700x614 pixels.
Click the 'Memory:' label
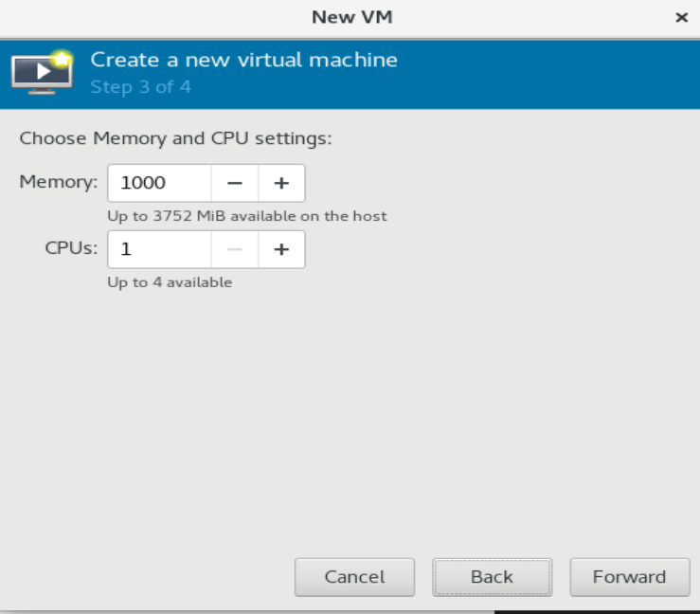tap(59, 182)
